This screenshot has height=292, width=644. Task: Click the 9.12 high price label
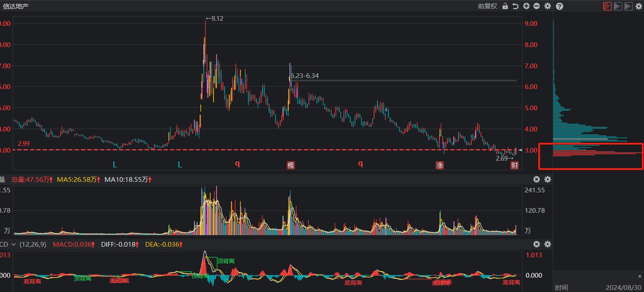point(214,18)
